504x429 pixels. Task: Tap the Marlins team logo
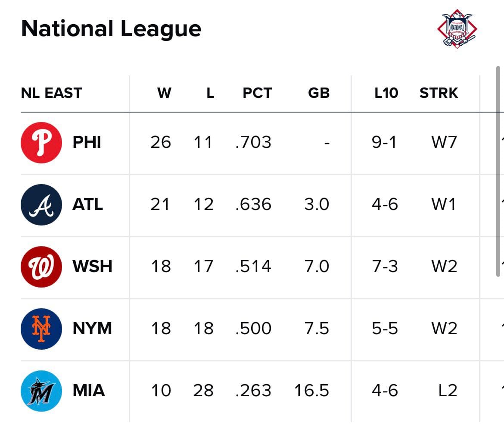41,391
